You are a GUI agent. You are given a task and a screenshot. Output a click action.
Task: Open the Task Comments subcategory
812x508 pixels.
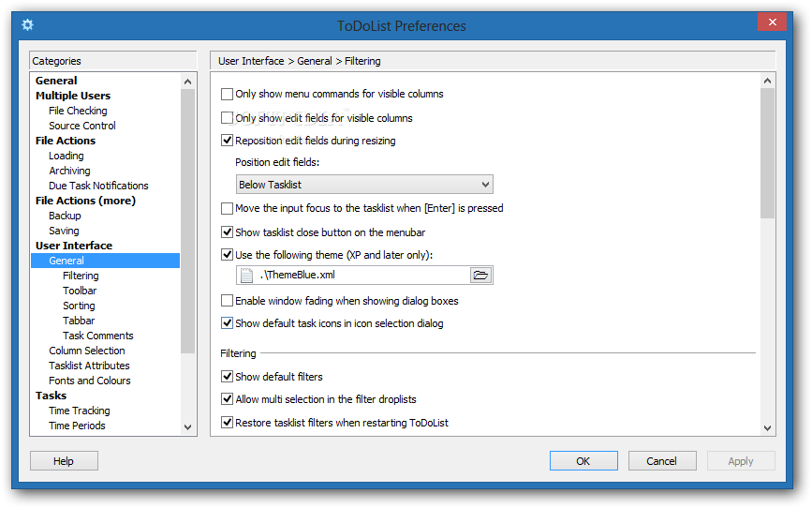pos(98,336)
